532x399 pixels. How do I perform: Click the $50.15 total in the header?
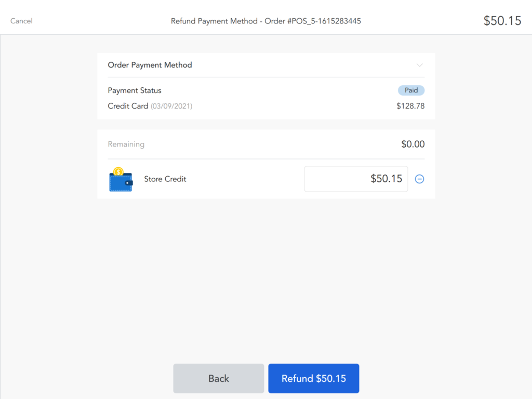[x=502, y=21]
